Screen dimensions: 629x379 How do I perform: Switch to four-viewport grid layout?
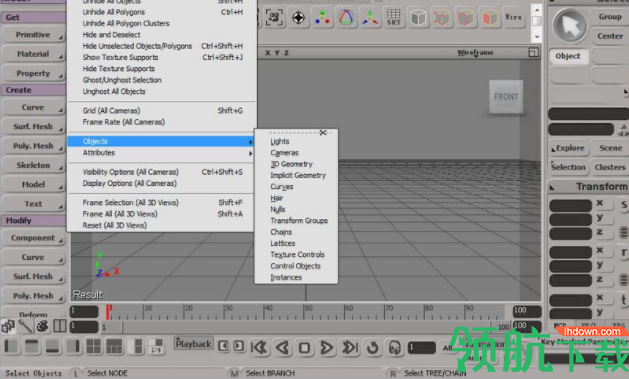pyautogui.click(x=93, y=346)
